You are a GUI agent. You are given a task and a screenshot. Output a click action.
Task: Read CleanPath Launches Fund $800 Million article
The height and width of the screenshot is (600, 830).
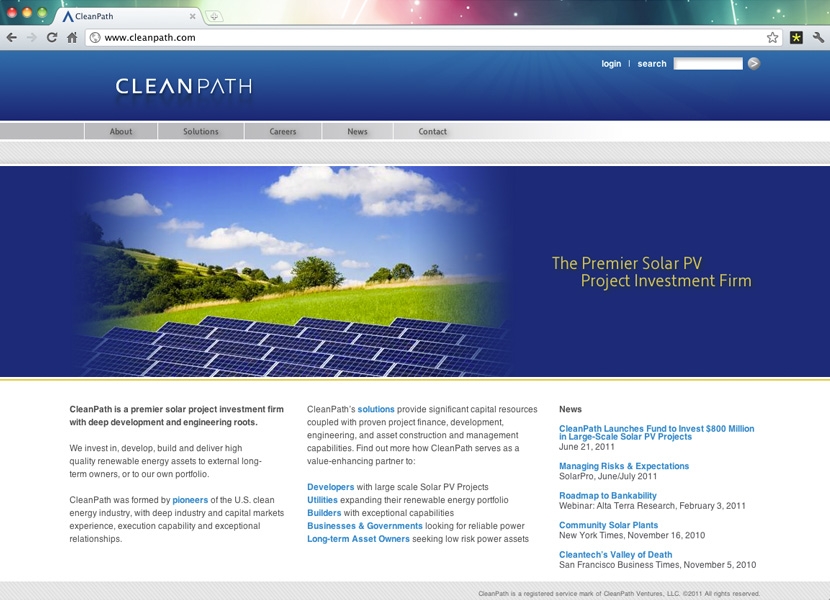pos(656,433)
